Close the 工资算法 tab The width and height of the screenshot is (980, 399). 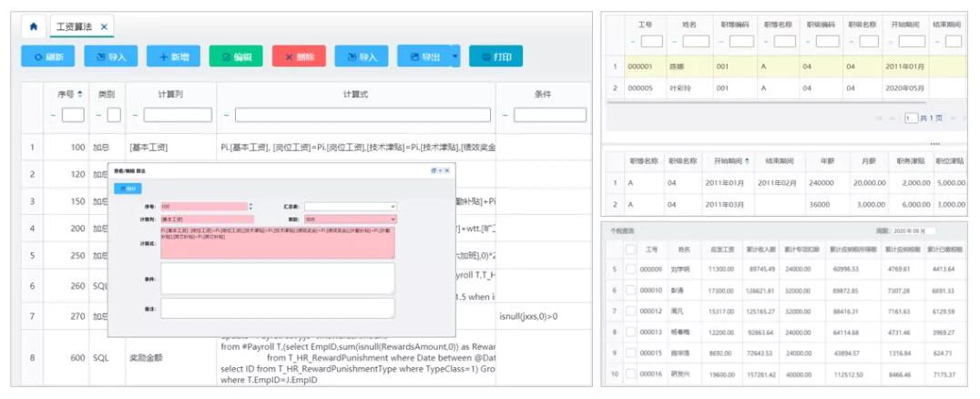[104, 27]
